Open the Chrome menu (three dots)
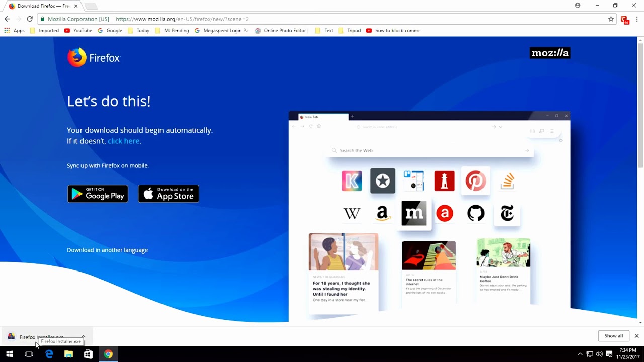This screenshot has width=644, height=362. [x=636, y=19]
